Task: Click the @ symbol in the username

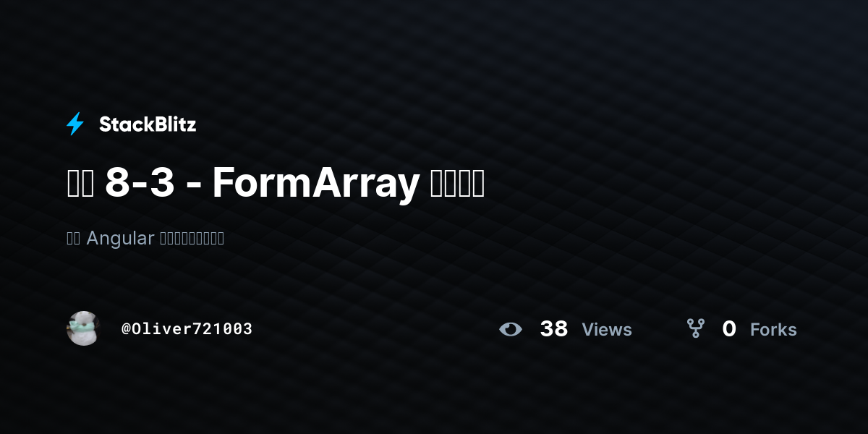Action: point(126,329)
